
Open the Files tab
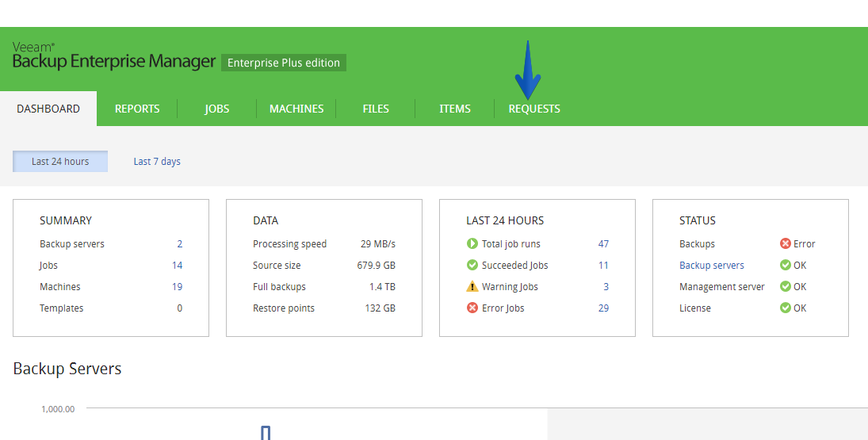(x=376, y=109)
